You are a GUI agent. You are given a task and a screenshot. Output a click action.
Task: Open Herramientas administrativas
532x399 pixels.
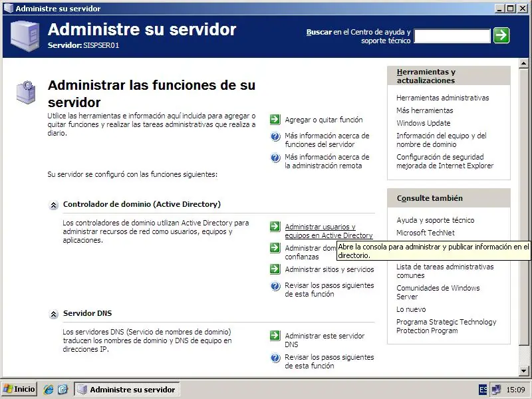443,98
